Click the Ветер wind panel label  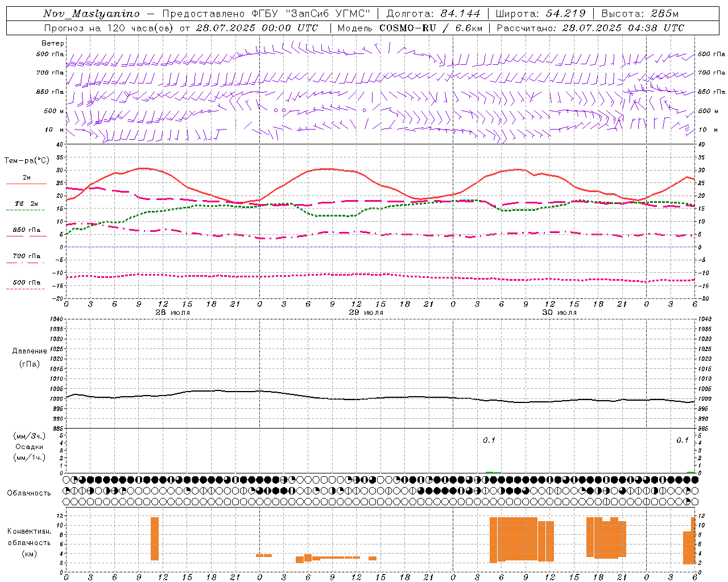pyautogui.click(x=53, y=43)
